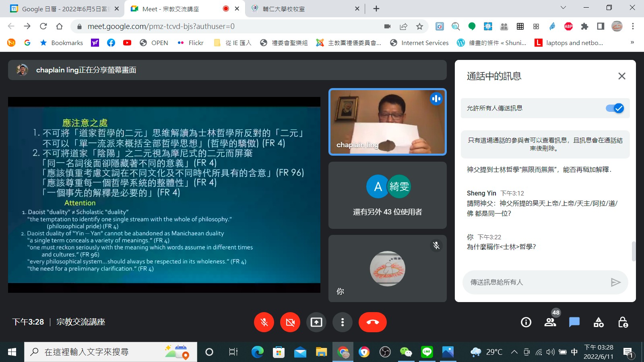Open host controls lock icon
The height and width of the screenshot is (362, 644).
[x=623, y=322]
